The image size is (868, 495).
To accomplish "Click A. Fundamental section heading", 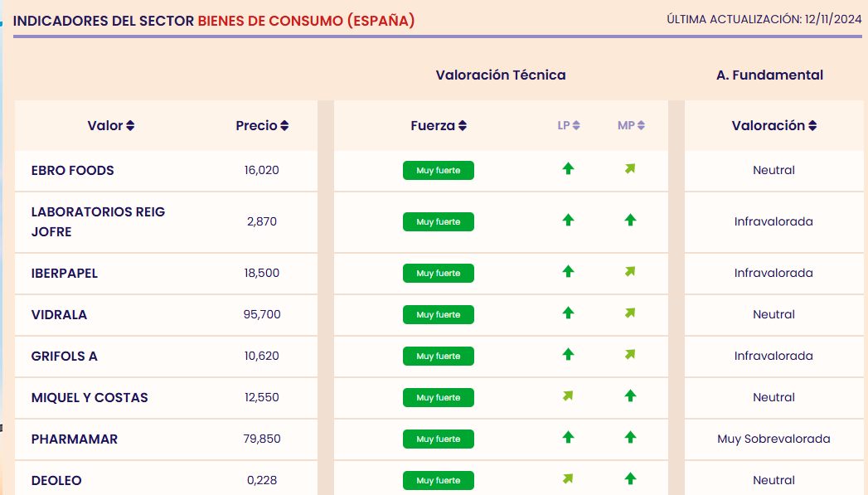I will coord(769,75).
